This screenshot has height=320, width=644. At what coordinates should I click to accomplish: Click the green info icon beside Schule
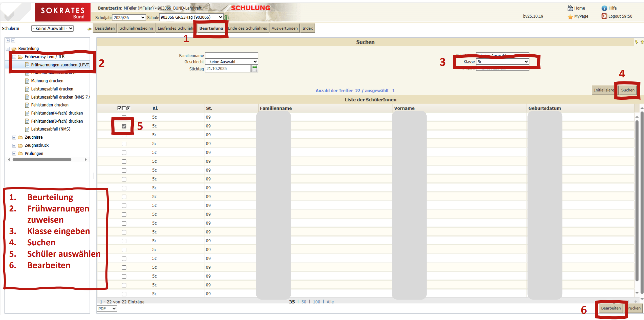pos(226,17)
